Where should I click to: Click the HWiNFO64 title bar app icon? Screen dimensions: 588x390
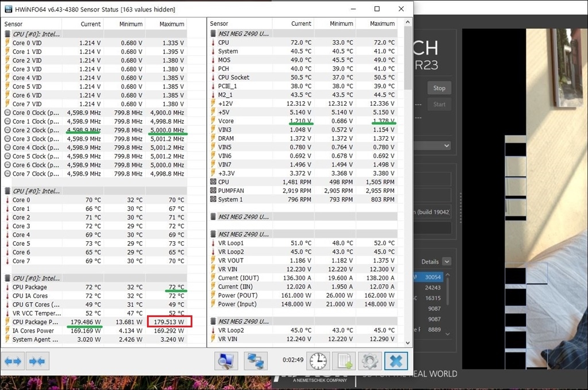pos(8,9)
